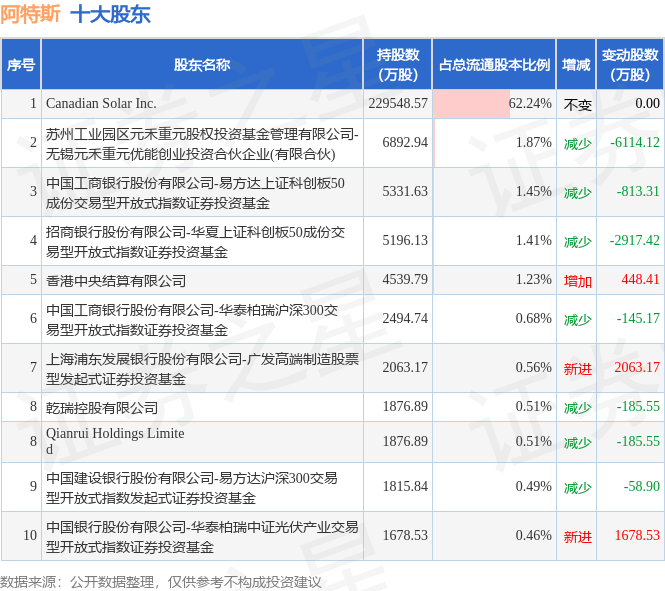665x591 pixels.
Task: Click the red 增加 status cell
Action: click(x=577, y=281)
